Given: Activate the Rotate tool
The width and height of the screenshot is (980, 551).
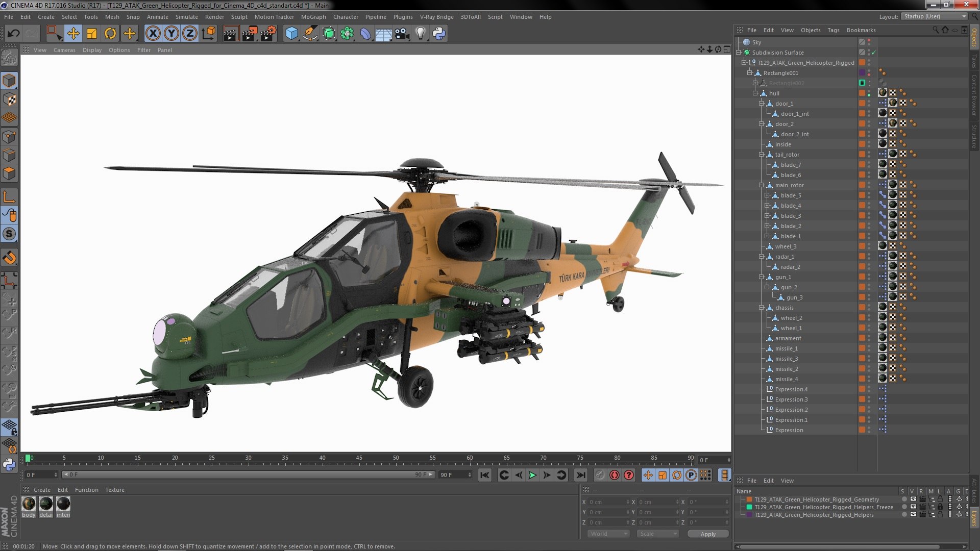Looking at the screenshot, I should 110,34.
